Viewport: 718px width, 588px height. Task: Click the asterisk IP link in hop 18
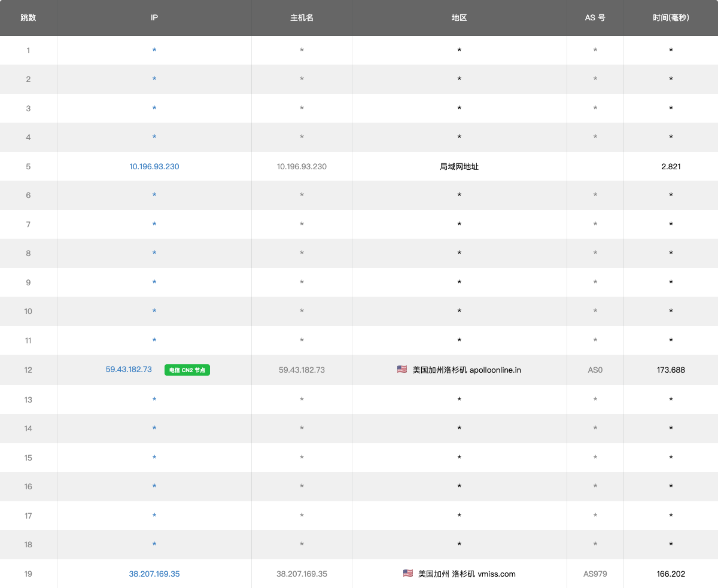[x=154, y=545]
